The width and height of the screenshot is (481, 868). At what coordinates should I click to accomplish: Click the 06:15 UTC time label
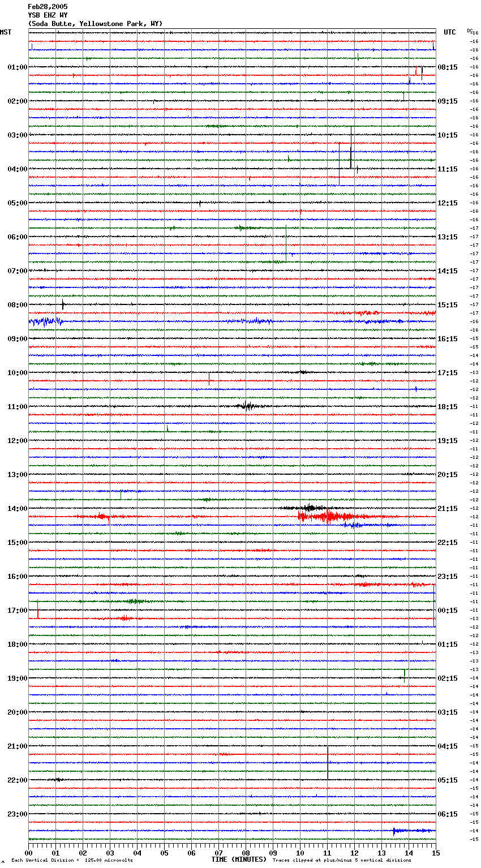pyautogui.click(x=448, y=814)
